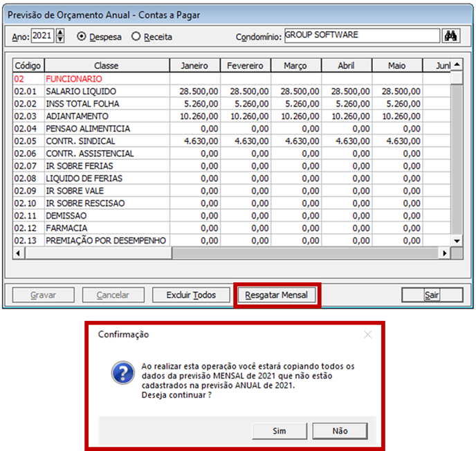Select the ADIANTAMENTO class cell

pos(107,116)
